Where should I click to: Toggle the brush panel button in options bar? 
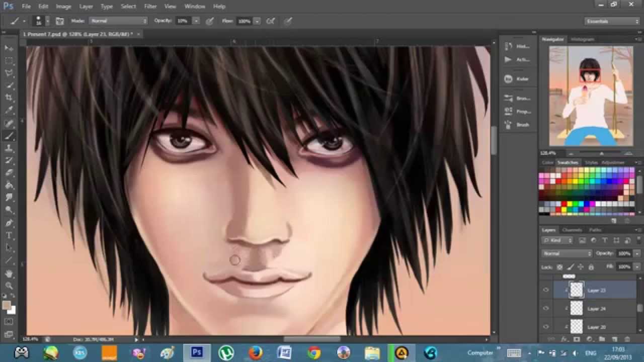click(x=60, y=21)
